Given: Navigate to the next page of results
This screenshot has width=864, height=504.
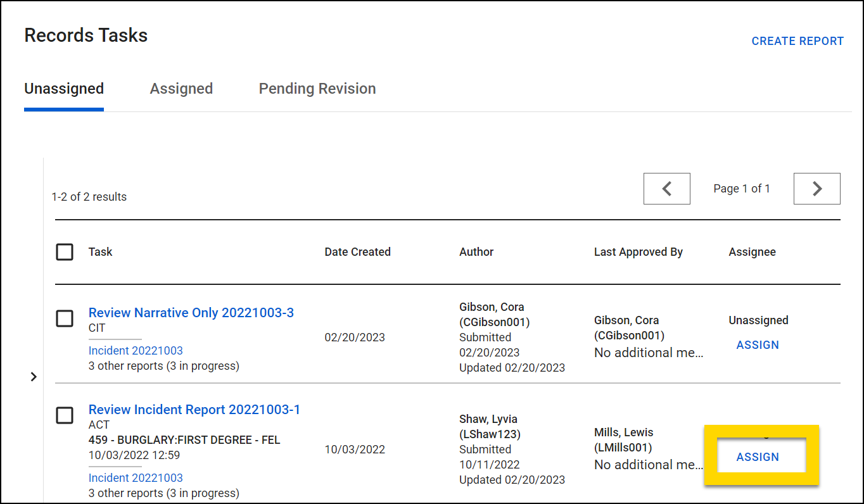Looking at the screenshot, I should [816, 188].
